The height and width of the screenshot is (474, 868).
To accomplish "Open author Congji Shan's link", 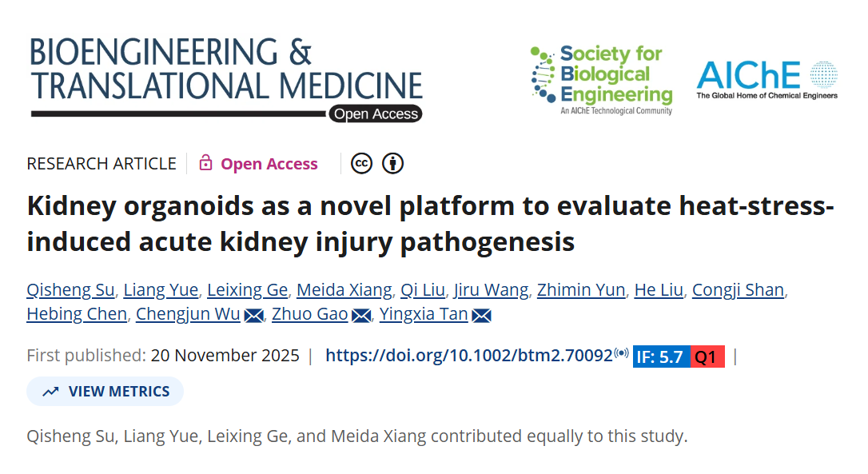I will click(737, 289).
